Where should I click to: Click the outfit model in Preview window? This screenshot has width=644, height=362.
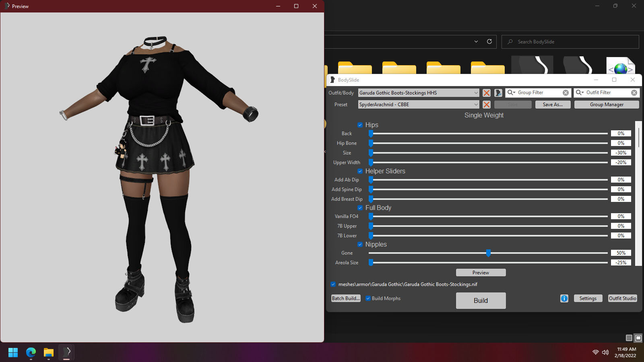(x=159, y=179)
